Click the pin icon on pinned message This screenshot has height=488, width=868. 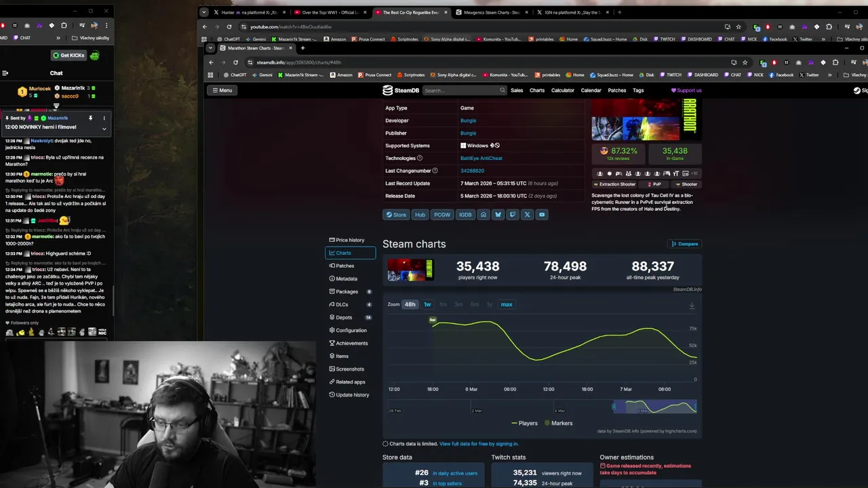click(x=90, y=118)
